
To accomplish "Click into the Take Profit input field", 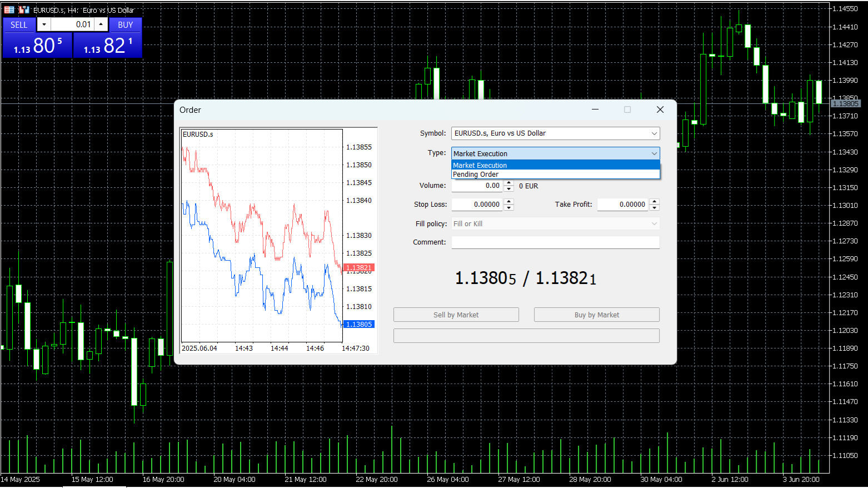I will [x=623, y=205].
